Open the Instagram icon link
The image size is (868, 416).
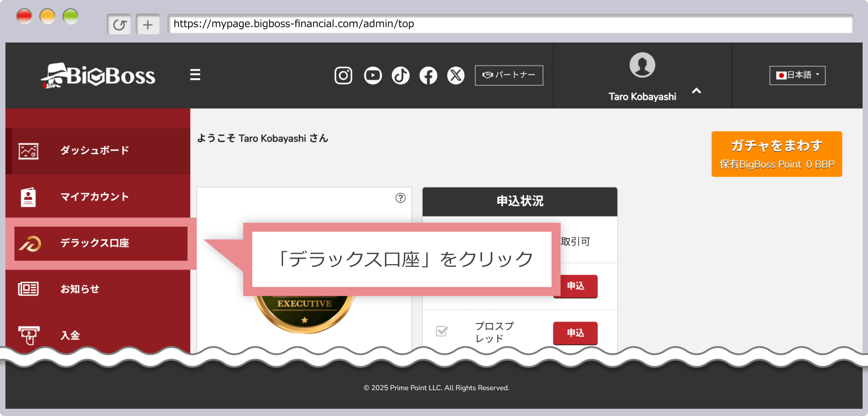tap(343, 76)
